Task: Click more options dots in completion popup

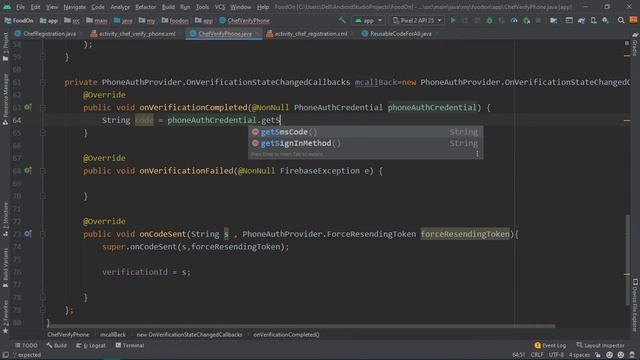Action: tap(477, 154)
